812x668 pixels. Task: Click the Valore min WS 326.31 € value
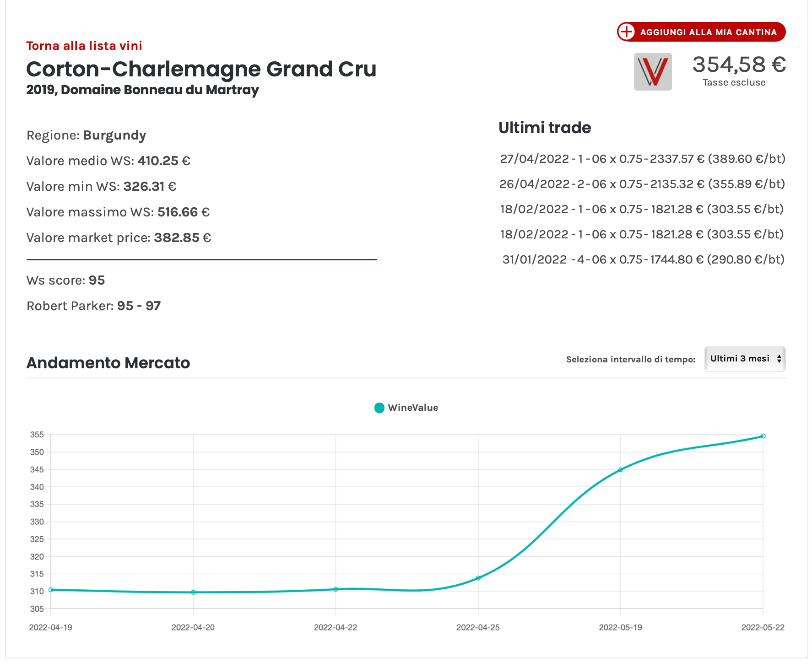150,187
